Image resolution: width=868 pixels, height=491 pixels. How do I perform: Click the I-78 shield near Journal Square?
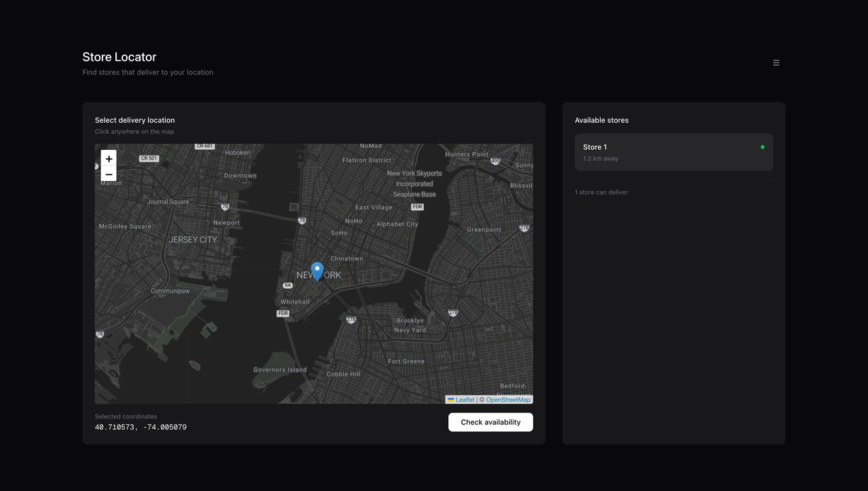click(x=224, y=206)
